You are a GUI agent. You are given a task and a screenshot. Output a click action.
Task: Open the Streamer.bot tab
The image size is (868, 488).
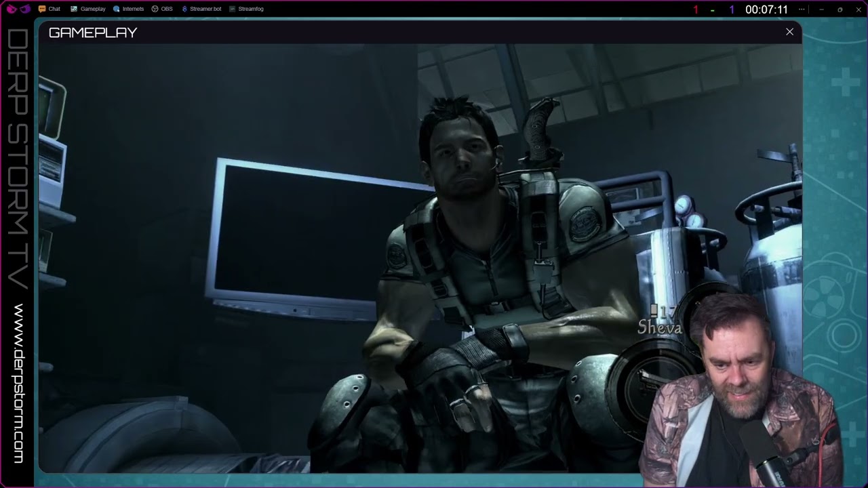201,9
